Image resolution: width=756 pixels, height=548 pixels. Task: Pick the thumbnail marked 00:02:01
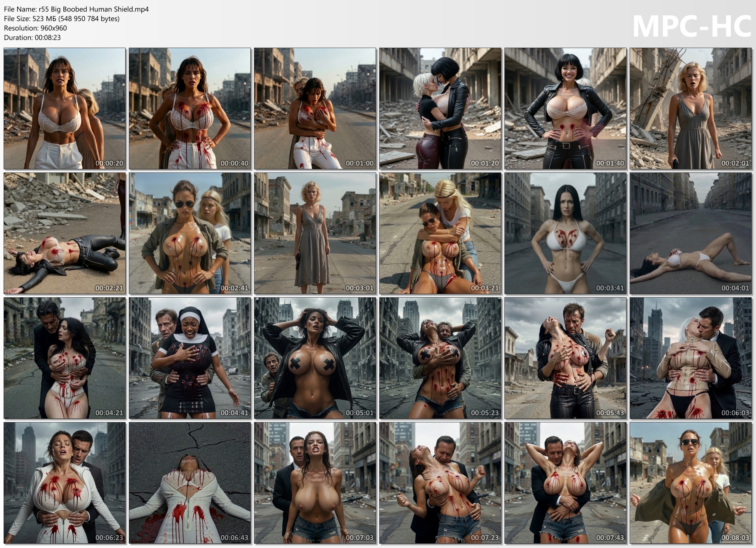click(691, 109)
